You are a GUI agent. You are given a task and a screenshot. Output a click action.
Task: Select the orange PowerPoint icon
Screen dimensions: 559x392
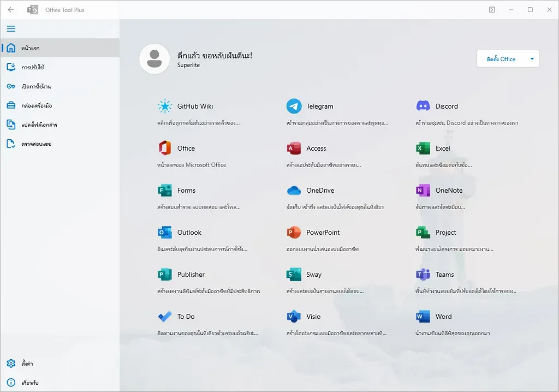point(294,232)
